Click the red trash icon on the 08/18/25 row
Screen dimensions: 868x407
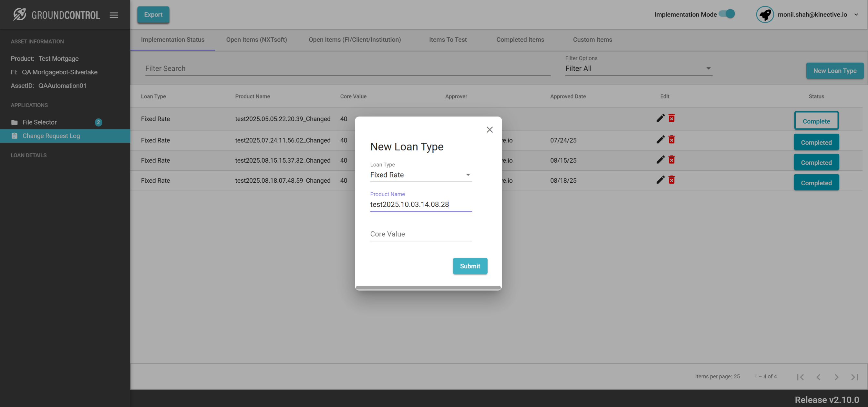[672, 180]
